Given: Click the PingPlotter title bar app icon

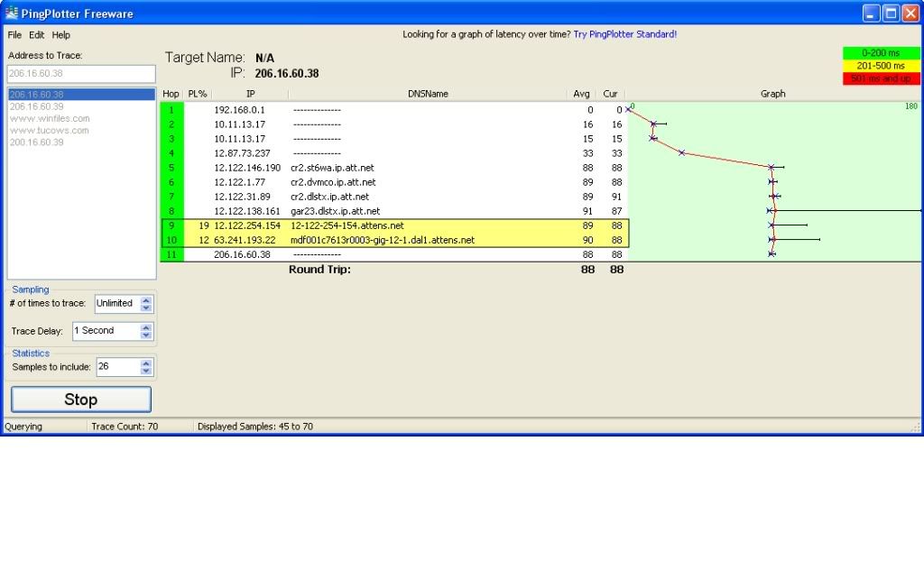Looking at the screenshot, I should tap(11, 13).
